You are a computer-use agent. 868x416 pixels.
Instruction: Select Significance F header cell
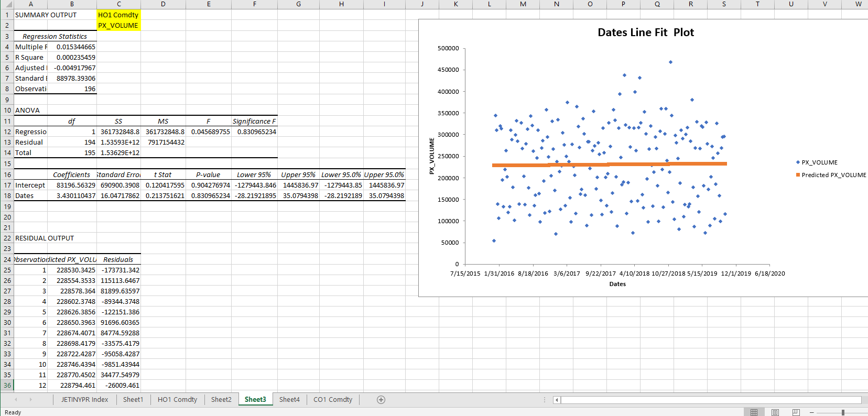coord(254,122)
